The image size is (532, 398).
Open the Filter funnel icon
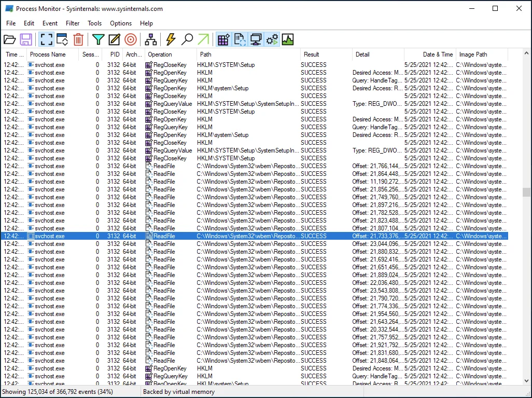click(x=98, y=40)
